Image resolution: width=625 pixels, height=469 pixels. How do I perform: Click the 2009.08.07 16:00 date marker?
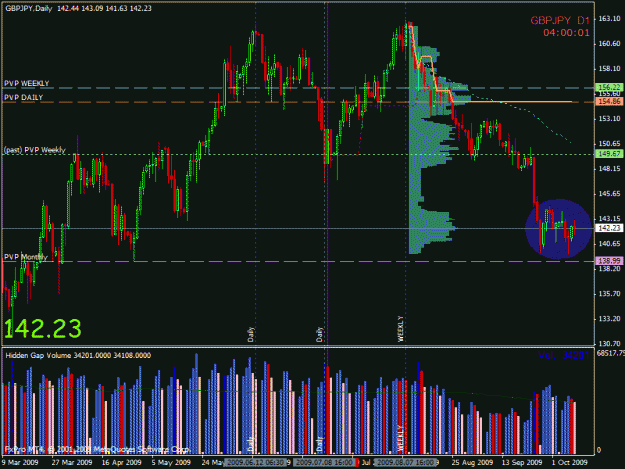tap(405, 463)
